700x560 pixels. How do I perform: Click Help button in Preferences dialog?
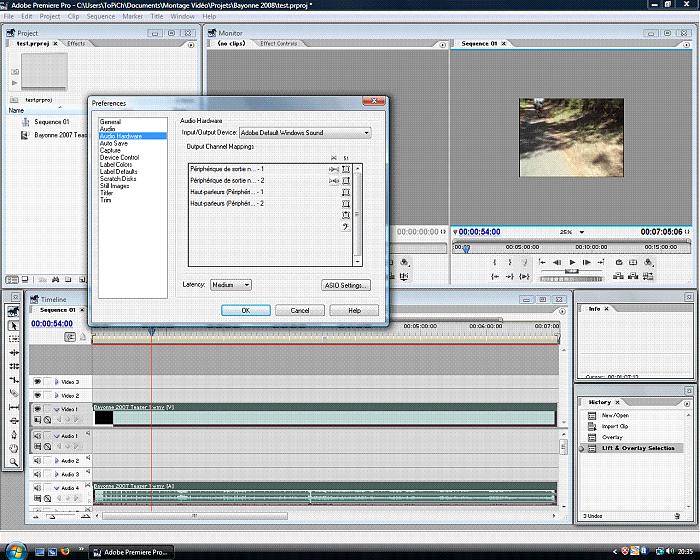(354, 310)
